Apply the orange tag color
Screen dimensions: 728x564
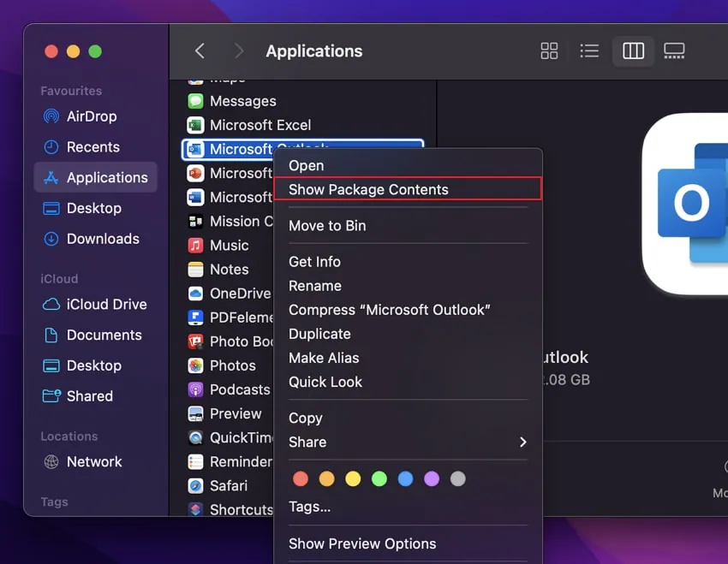pyautogui.click(x=327, y=478)
